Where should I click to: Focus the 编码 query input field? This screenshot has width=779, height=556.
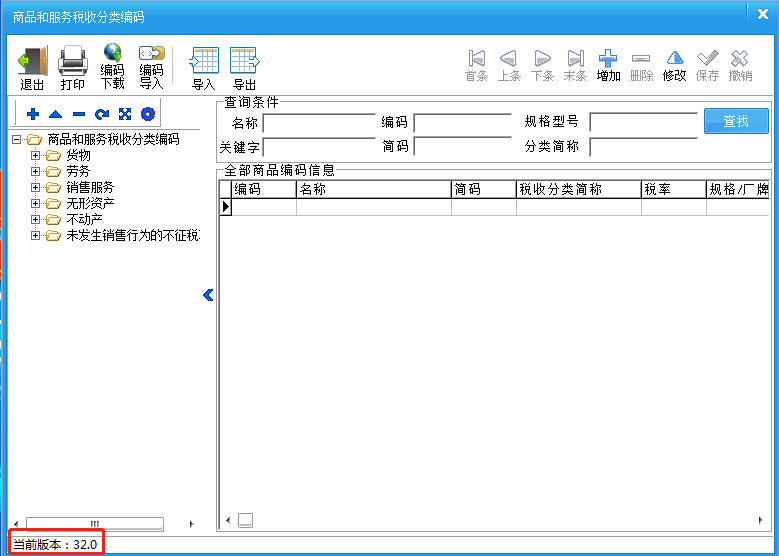(x=463, y=122)
